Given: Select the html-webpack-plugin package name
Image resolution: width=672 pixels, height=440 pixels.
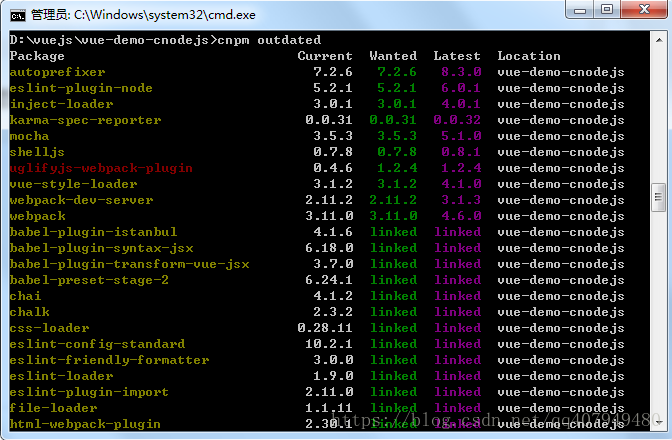Looking at the screenshot, I should pos(85,424).
